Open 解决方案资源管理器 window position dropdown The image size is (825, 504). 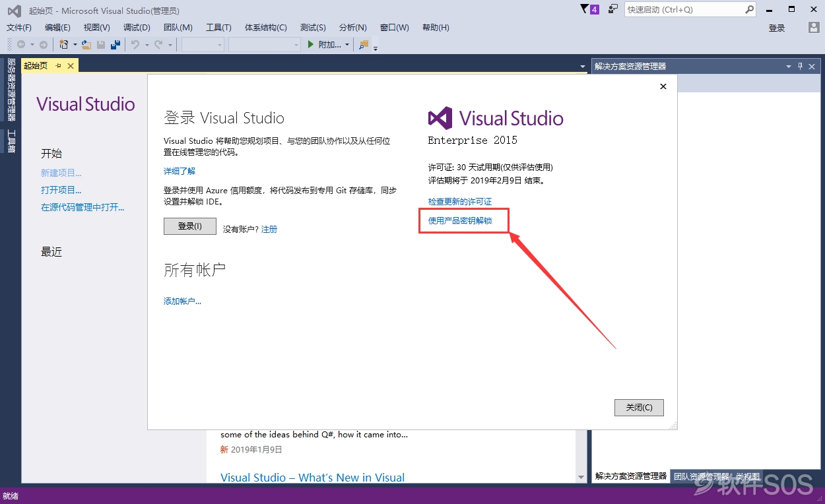click(x=788, y=66)
